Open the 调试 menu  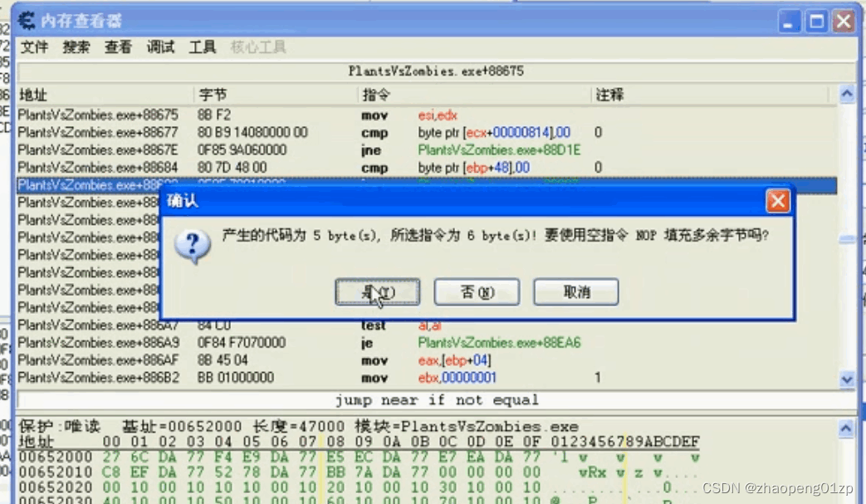(160, 47)
